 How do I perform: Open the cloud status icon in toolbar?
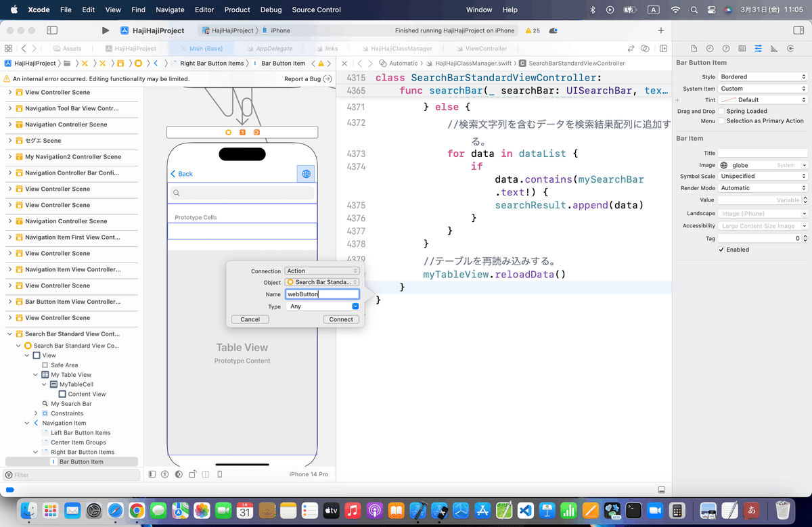(553, 30)
